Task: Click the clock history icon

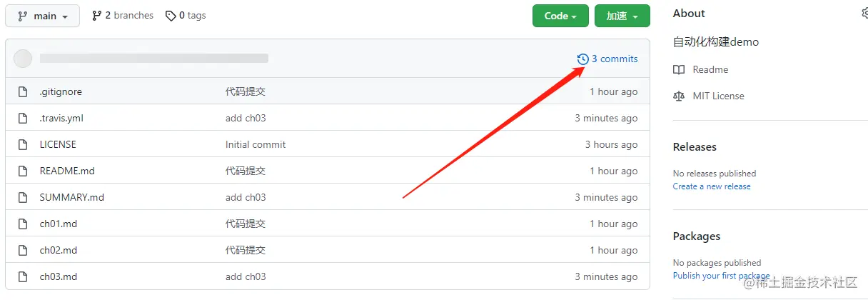Action: (x=582, y=59)
